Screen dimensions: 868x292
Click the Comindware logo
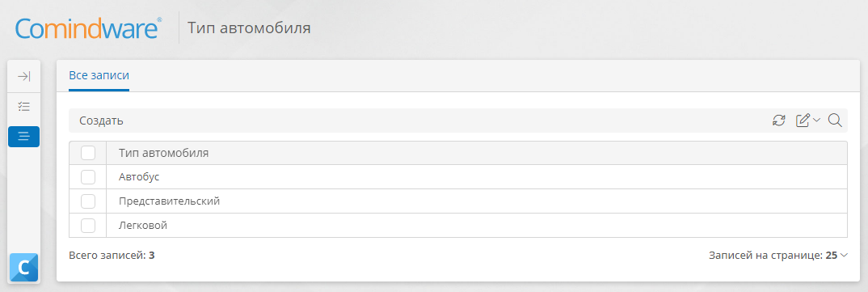(89, 28)
